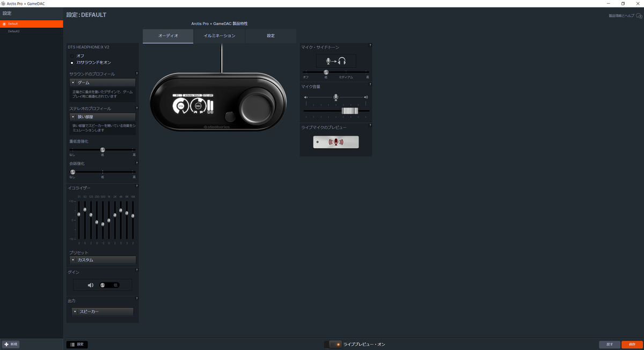Open help for サラウンドのプロフィール section
Viewport: 644px width, 350px height.
(x=137, y=73)
